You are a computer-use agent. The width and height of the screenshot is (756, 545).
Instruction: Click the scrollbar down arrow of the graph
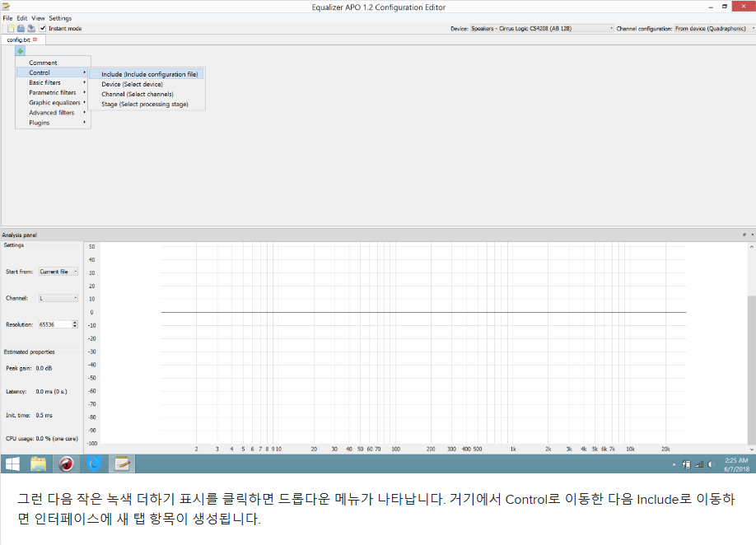tap(752, 450)
